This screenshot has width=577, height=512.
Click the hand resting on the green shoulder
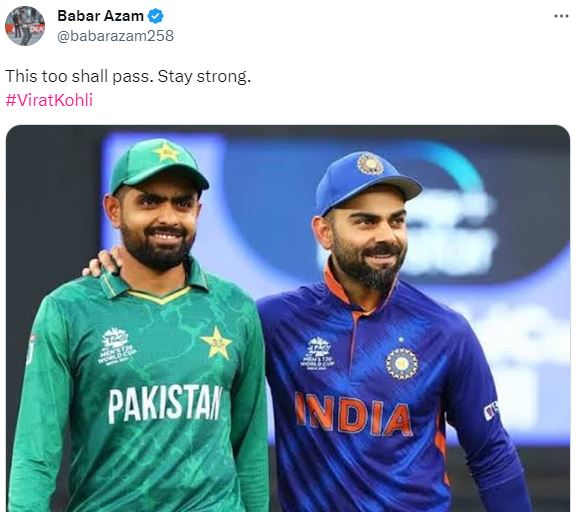click(x=102, y=262)
